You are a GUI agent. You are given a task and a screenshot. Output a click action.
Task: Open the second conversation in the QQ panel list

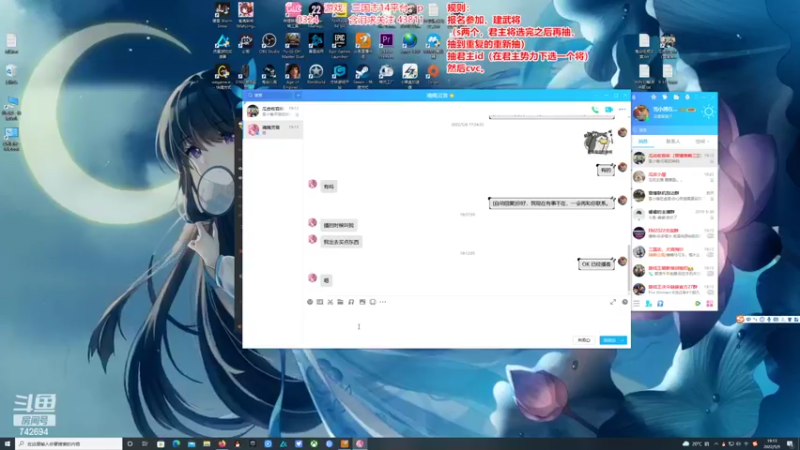coord(674,177)
